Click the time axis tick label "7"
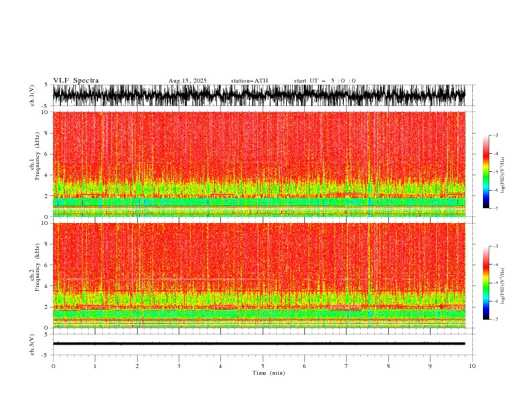The height and width of the screenshot is (411, 532). point(347,366)
